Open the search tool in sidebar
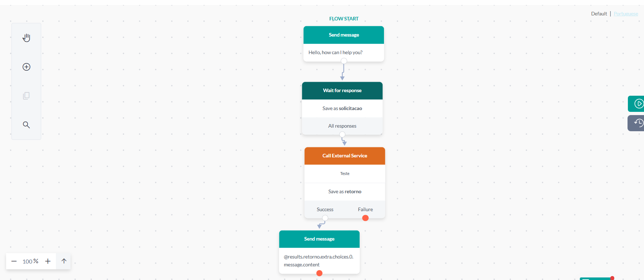Screen dimensions: 644x280 click(26, 125)
